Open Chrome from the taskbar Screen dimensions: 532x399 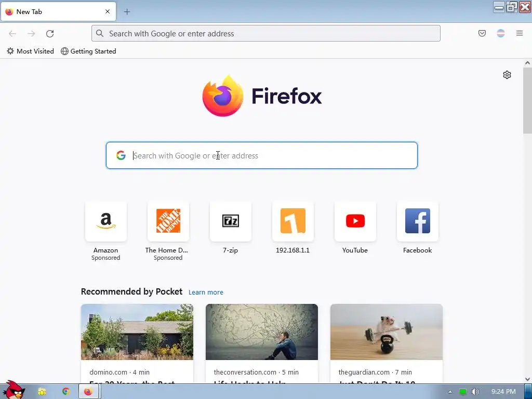point(66,392)
